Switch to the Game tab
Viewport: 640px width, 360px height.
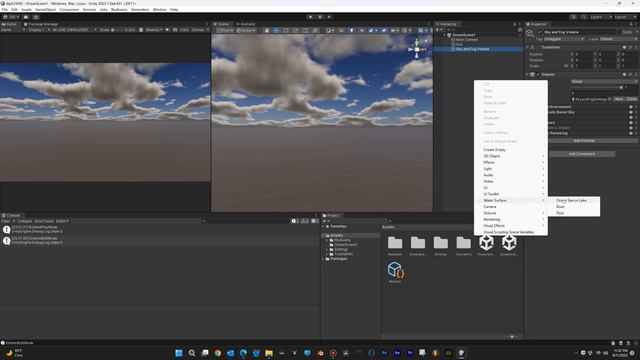click(x=9, y=24)
